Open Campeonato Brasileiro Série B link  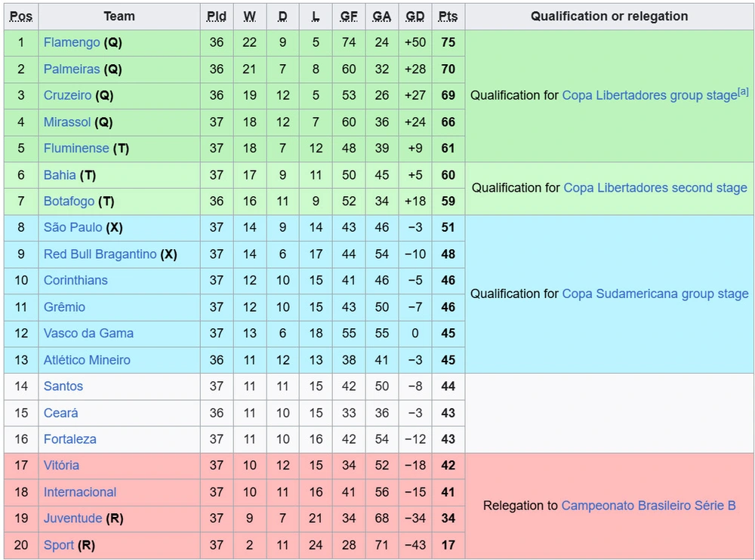pyautogui.click(x=648, y=506)
